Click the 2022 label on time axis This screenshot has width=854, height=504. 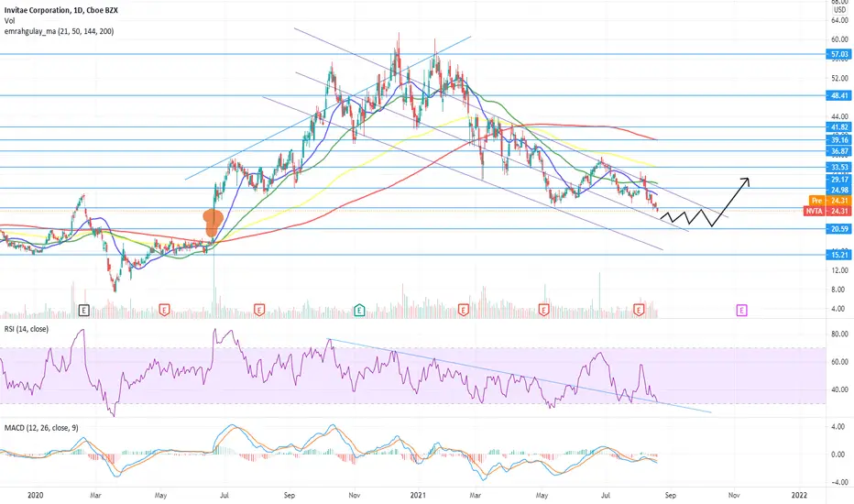coord(799,495)
